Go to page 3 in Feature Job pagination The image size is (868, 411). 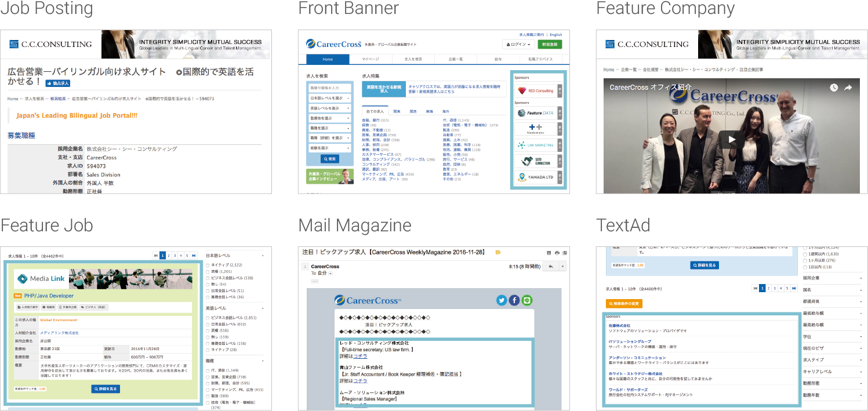175,255
